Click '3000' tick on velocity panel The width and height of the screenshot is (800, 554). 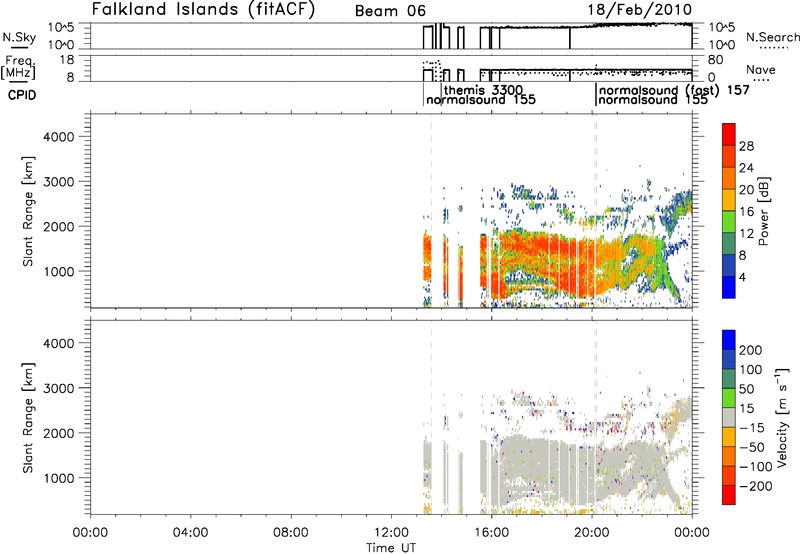pyautogui.click(x=59, y=388)
